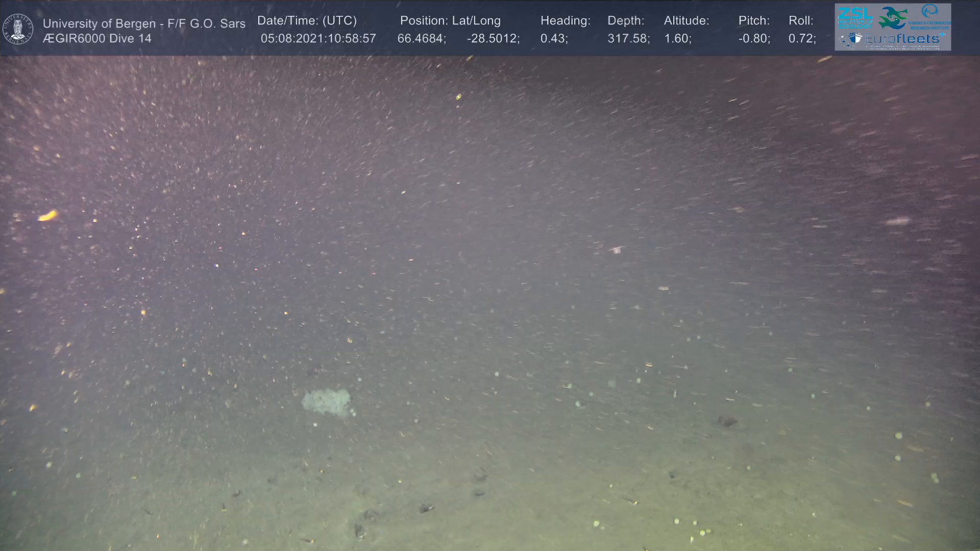Click the timestamp value 05:08:2021:10:58:57

318,38
